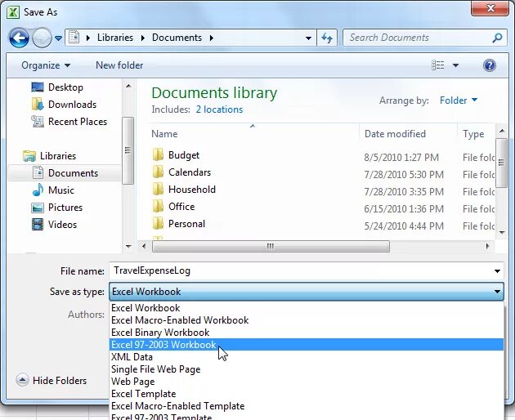Click the date 6/15/2010 1:36 PM
The width and height of the screenshot is (515, 420).
pos(404,209)
